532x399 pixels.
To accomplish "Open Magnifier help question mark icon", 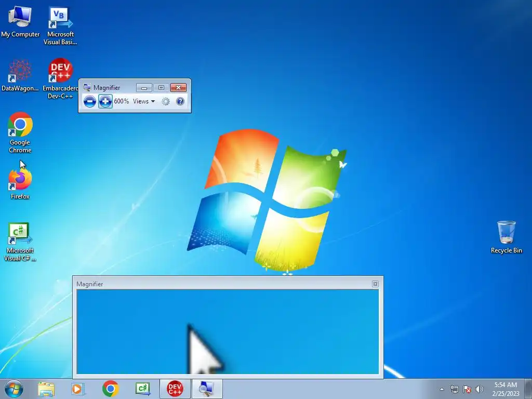I will [180, 101].
